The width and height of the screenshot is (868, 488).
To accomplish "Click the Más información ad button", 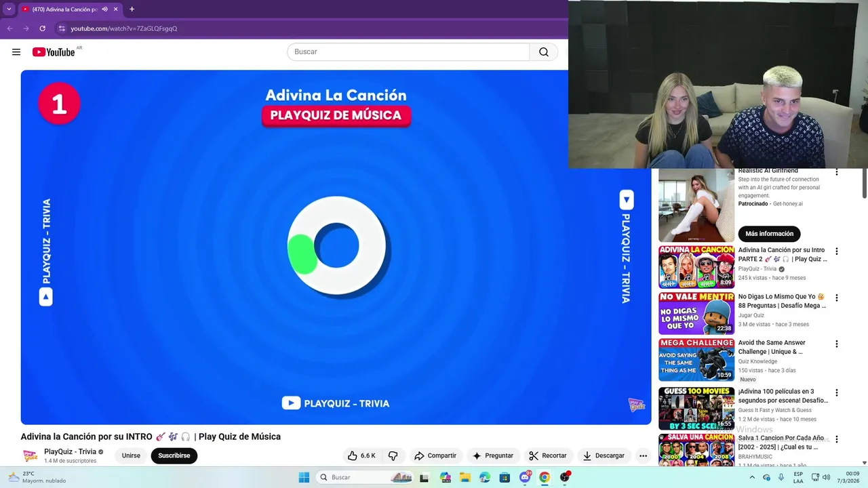I will 769,234.
